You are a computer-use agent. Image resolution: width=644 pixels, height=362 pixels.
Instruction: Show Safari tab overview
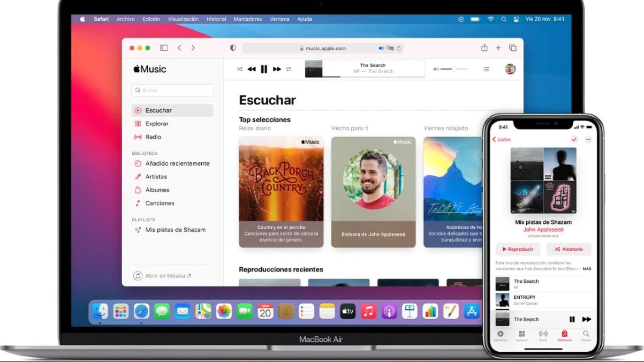[512, 48]
